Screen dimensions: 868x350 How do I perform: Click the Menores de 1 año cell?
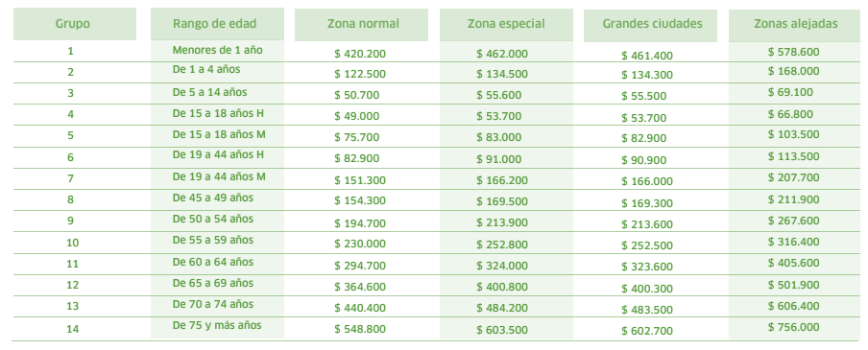click(x=217, y=50)
